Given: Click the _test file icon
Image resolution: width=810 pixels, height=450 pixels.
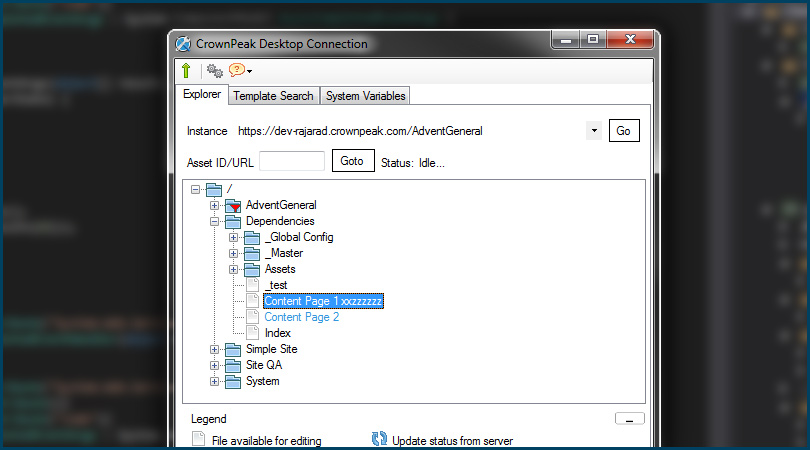Looking at the screenshot, I should coord(253,285).
